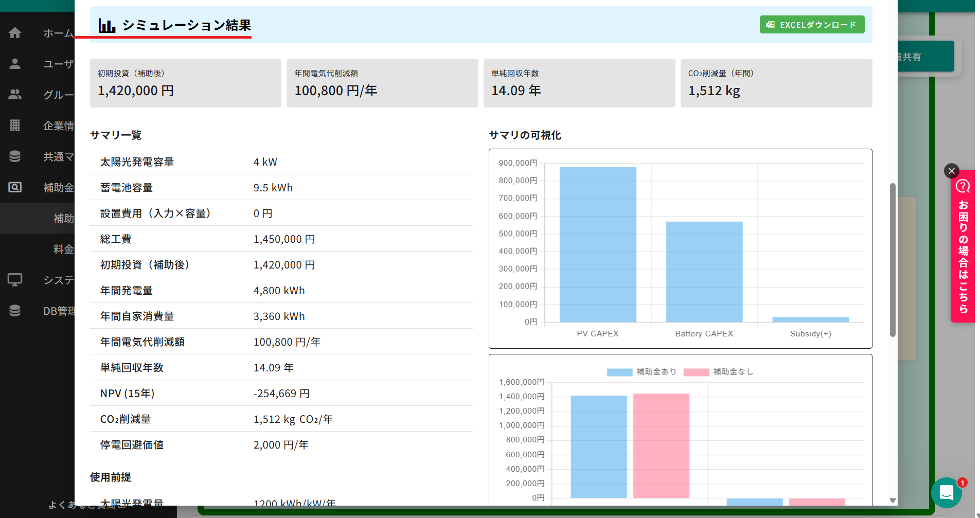
Task: Click the scroll-down arrow at modal bottom
Action: (x=893, y=501)
